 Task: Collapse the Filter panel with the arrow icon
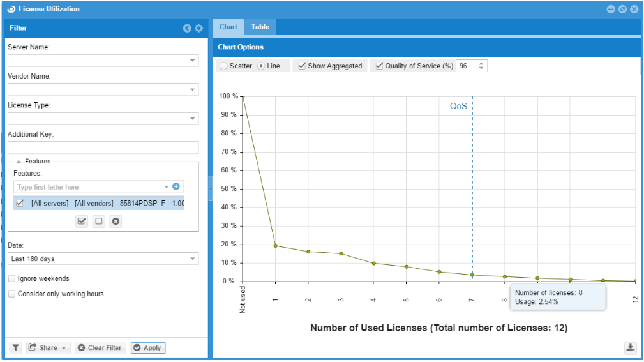click(187, 28)
